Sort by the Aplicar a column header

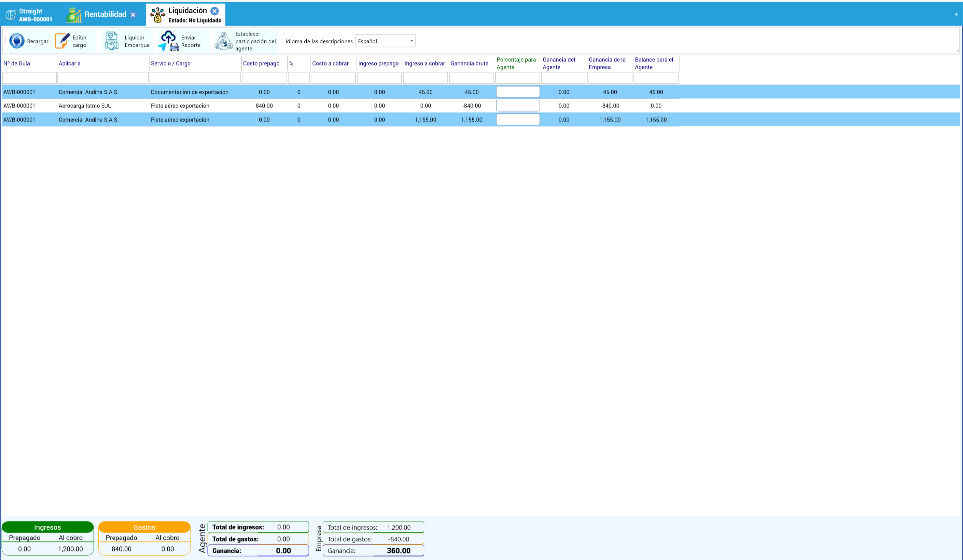point(70,64)
